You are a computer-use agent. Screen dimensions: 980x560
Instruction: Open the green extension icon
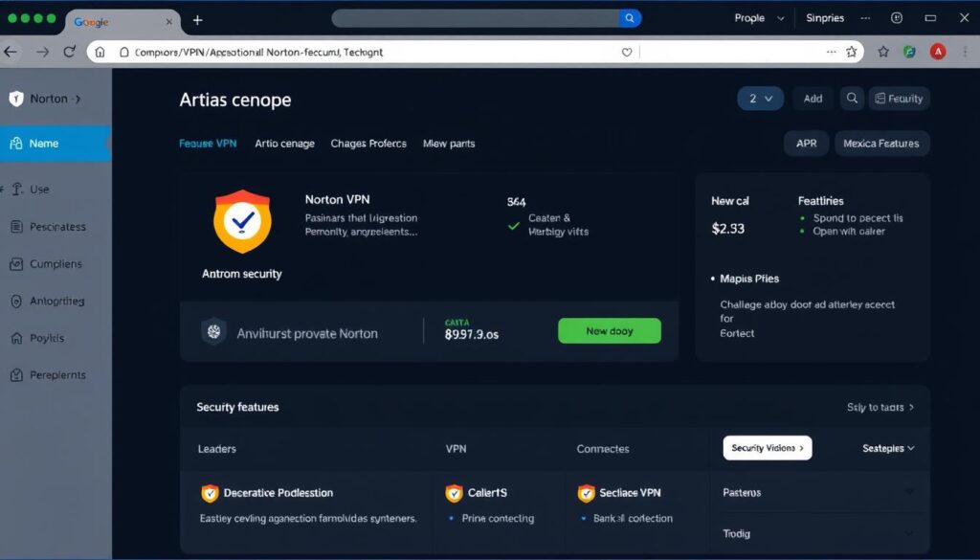[910, 52]
